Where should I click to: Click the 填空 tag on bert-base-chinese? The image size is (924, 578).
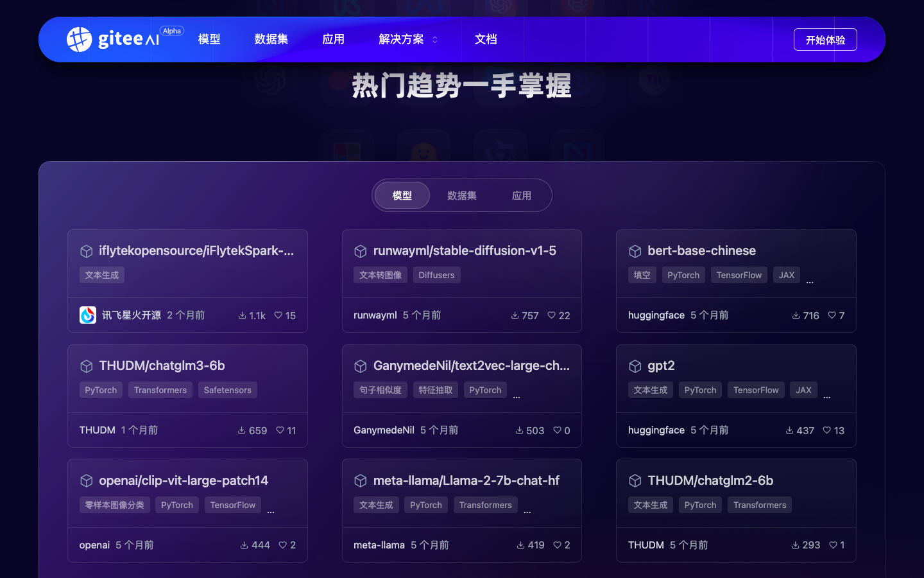pyautogui.click(x=642, y=275)
